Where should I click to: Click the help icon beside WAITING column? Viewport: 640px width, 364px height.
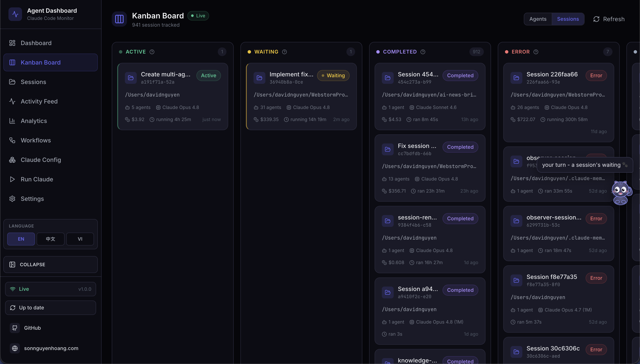pos(284,52)
